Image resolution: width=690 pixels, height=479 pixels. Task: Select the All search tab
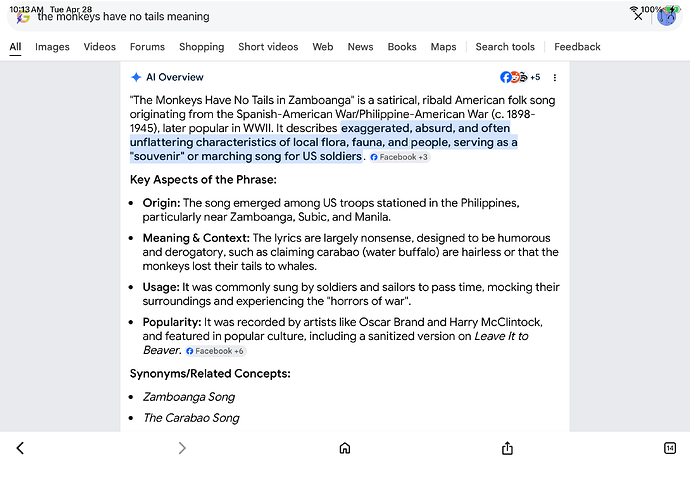click(x=15, y=47)
